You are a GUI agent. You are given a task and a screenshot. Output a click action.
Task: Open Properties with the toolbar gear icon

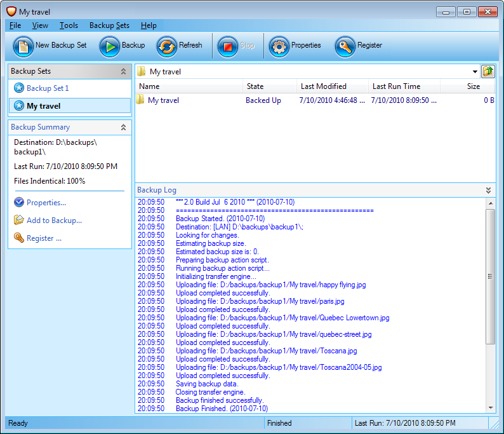pyautogui.click(x=279, y=46)
